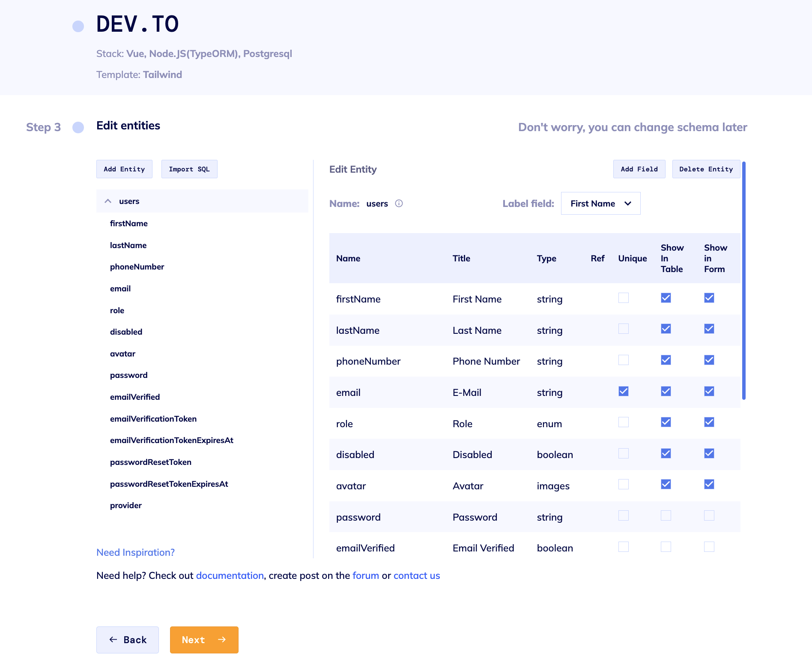Disable Show in Form for avatar

[709, 484]
